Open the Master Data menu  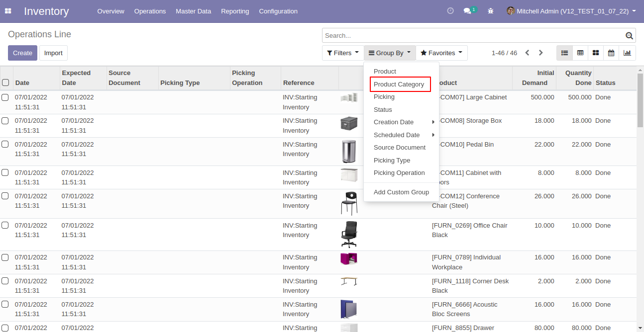pyautogui.click(x=193, y=11)
